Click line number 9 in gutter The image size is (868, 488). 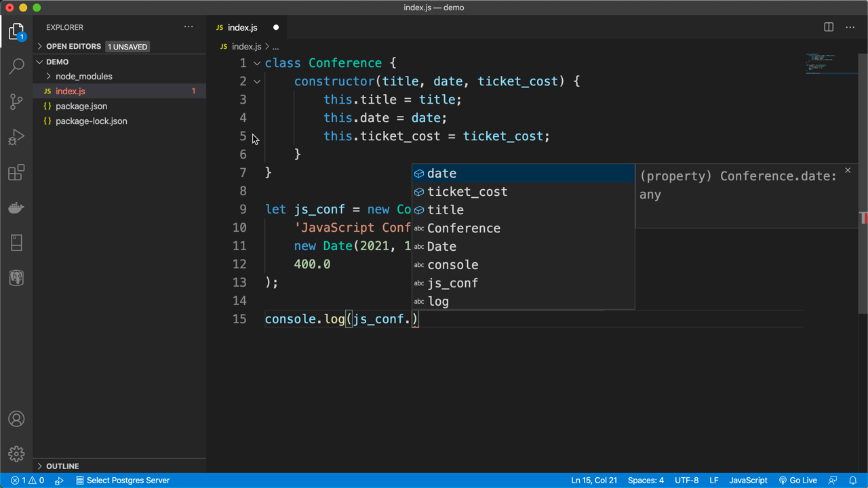tap(243, 209)
